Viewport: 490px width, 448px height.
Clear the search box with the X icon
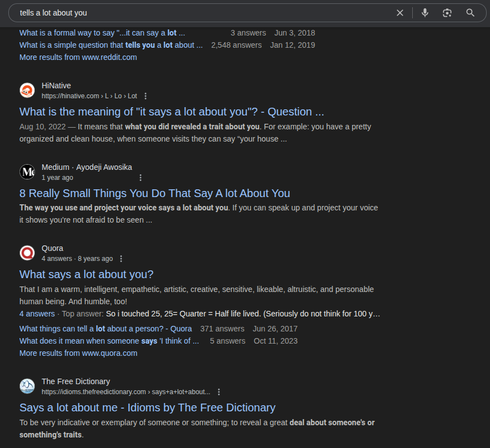[399, 13]
